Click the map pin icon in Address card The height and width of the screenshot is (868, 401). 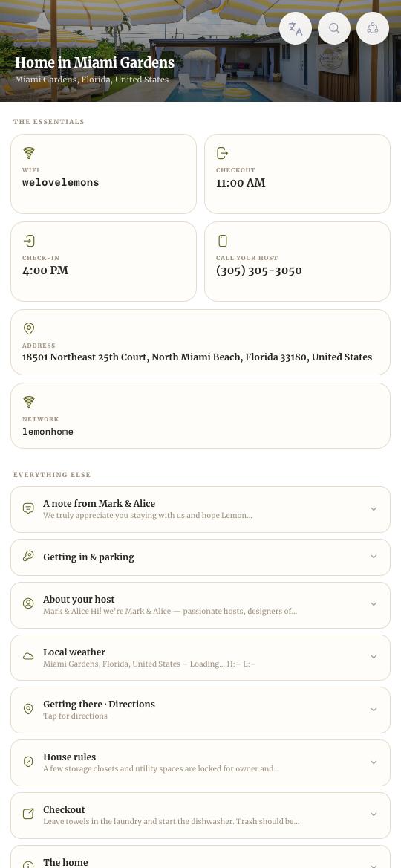coord(29,328)
